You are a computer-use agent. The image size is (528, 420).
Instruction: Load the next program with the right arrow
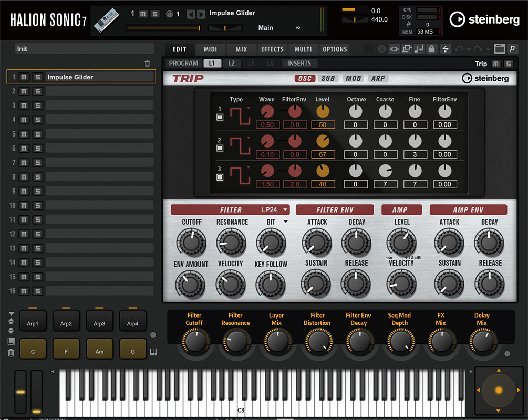point(201,14)
